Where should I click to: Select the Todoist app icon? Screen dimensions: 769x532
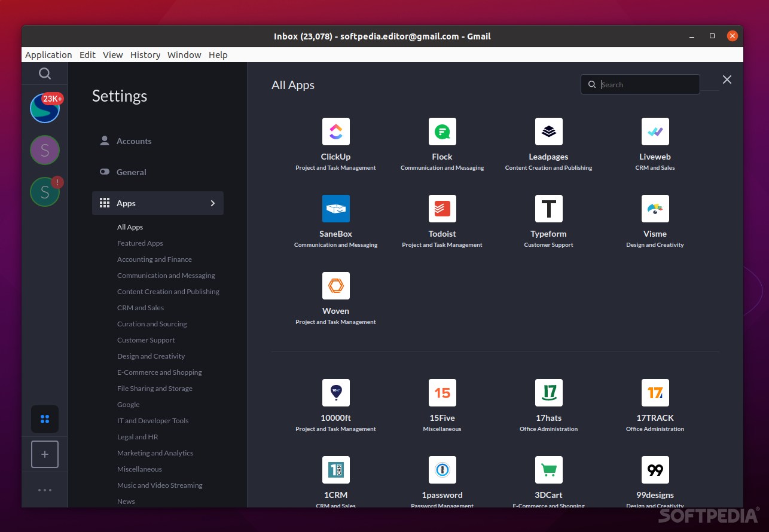443,209
